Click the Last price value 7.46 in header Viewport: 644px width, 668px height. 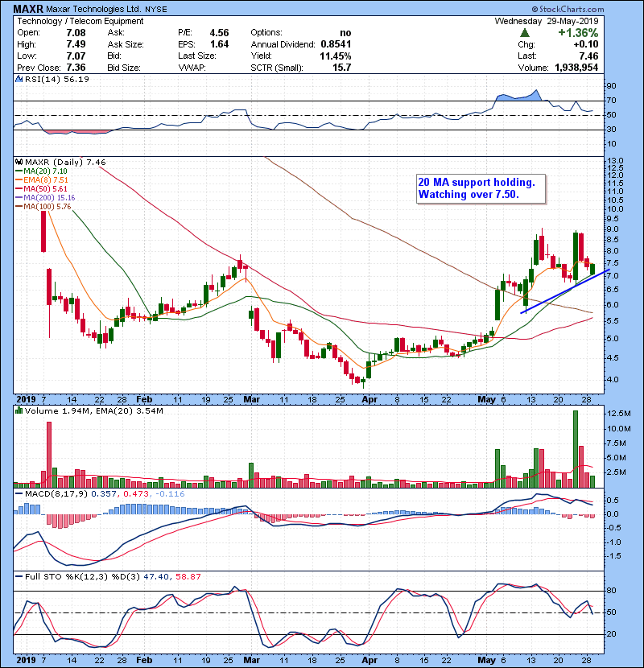[588, 56]
